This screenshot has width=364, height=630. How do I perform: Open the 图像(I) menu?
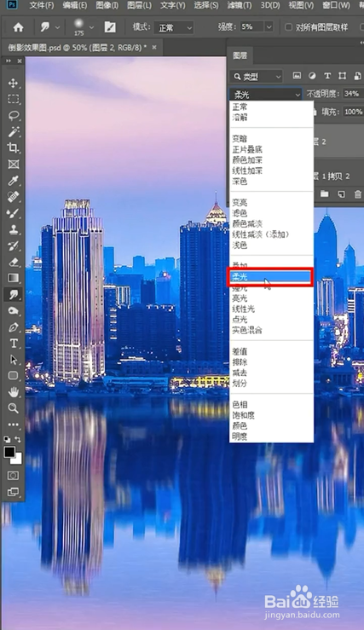(x=107, y=6)
